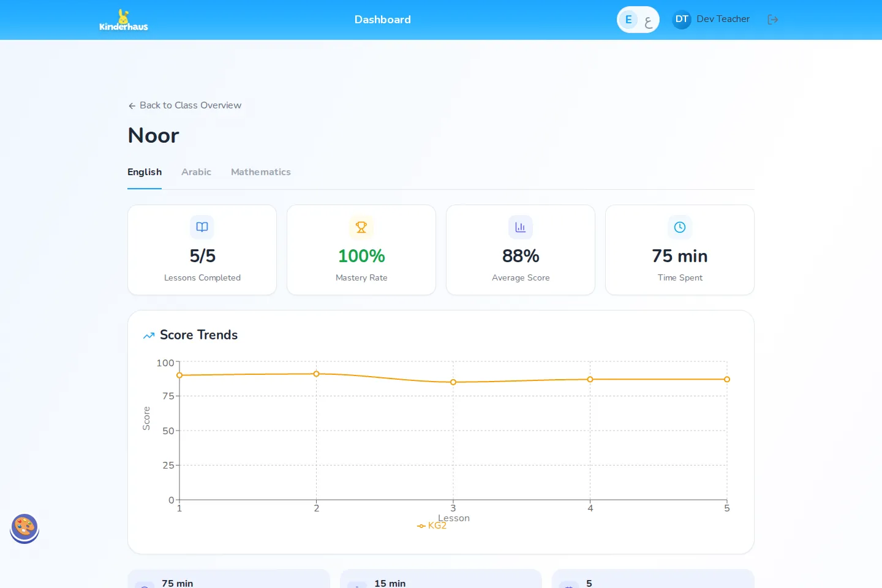The width and height of the screenshot is (882, 588).
Task: Click the Lessons Completed book icon
Action: 202,227
